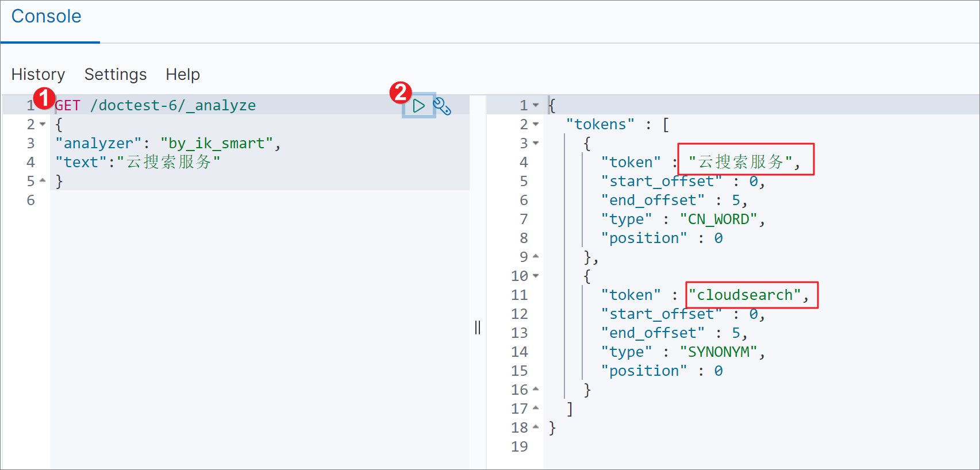Click the "CN_WORD" type value
980x470 pixels.
(x=718, y=219)
